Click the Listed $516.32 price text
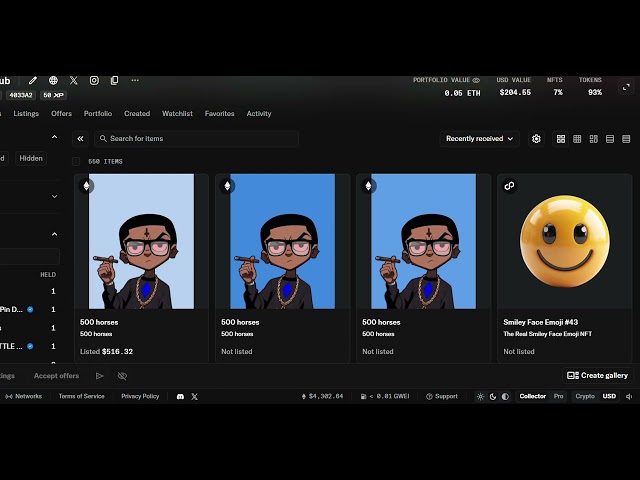The height and width of the screenshot is (480, 640). click(x=107, y=351)
